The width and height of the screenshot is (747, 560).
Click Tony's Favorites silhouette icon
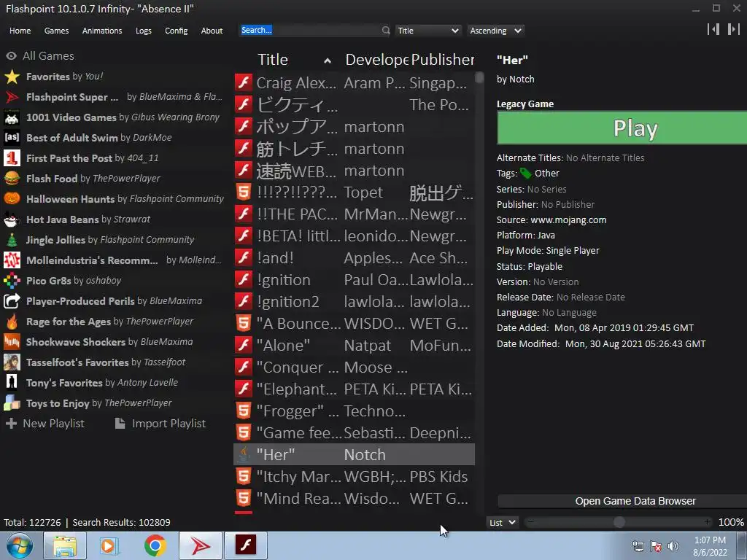pos(12,383)
